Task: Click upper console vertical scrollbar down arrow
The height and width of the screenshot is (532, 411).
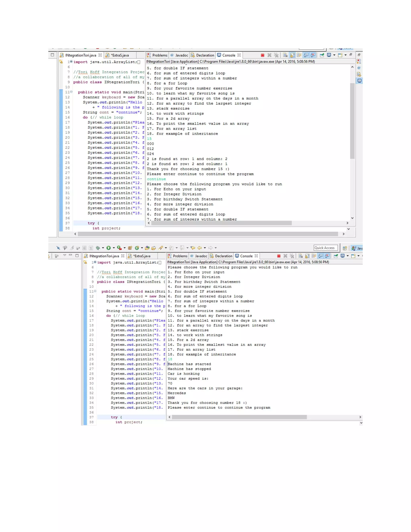Action: [x=352, y=218]
